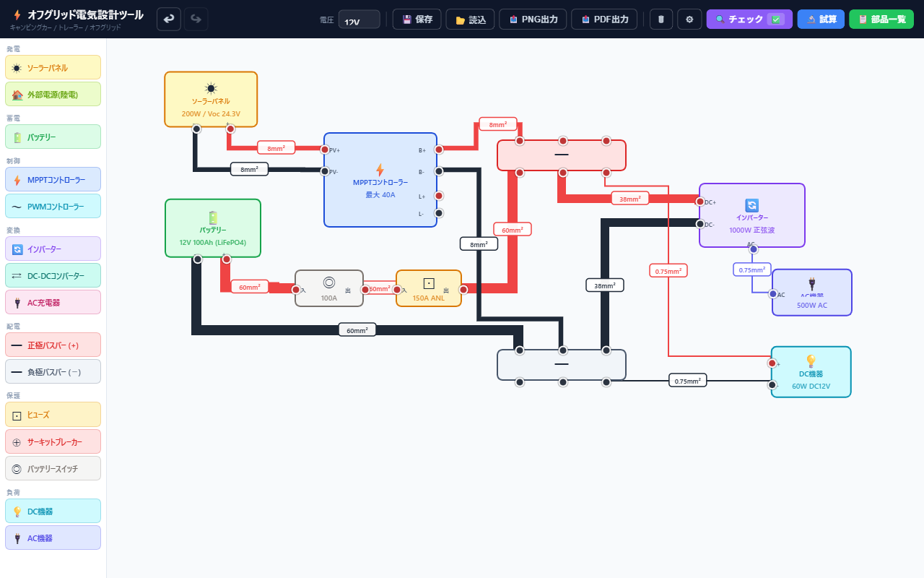Click the 読込 load button
The width and height of the screenshot is (924, 578).
coord(471,20)
